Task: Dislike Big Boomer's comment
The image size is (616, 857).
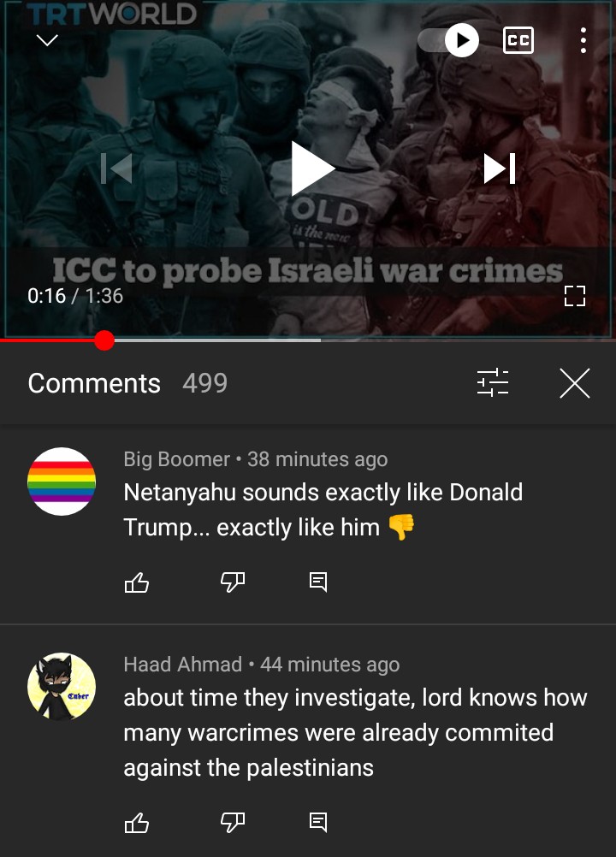Action: tap(233, 582)
